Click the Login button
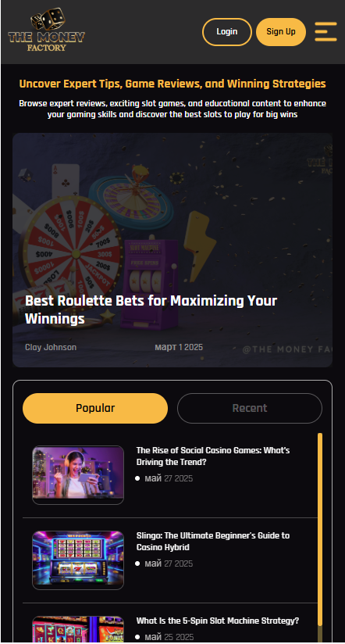The width and height of the screenshot is (345, 644). pos(227,31)
